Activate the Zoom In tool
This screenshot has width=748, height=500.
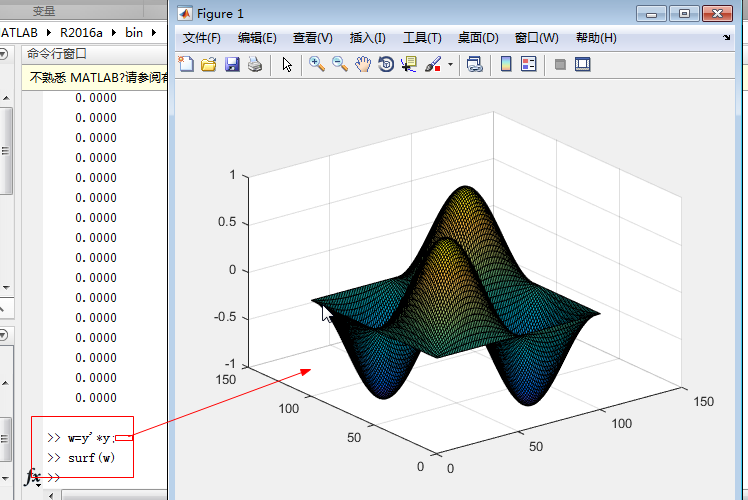[x=316, y=64]
